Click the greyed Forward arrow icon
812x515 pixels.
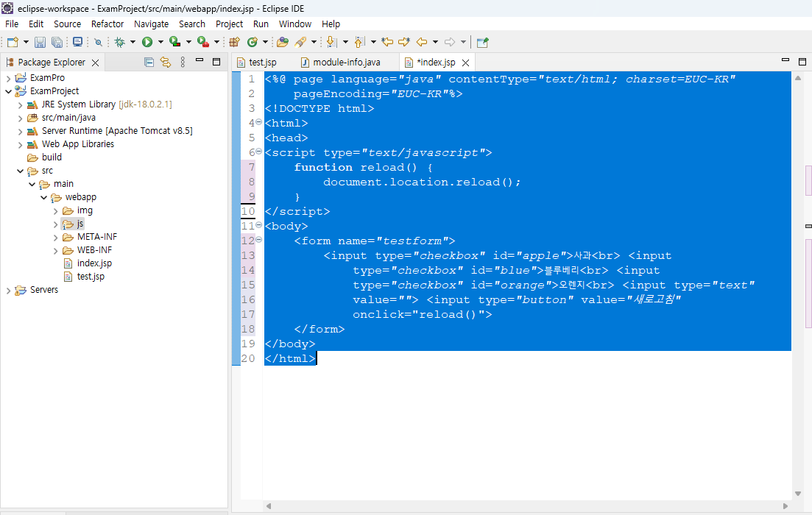[x=450, y=42]
